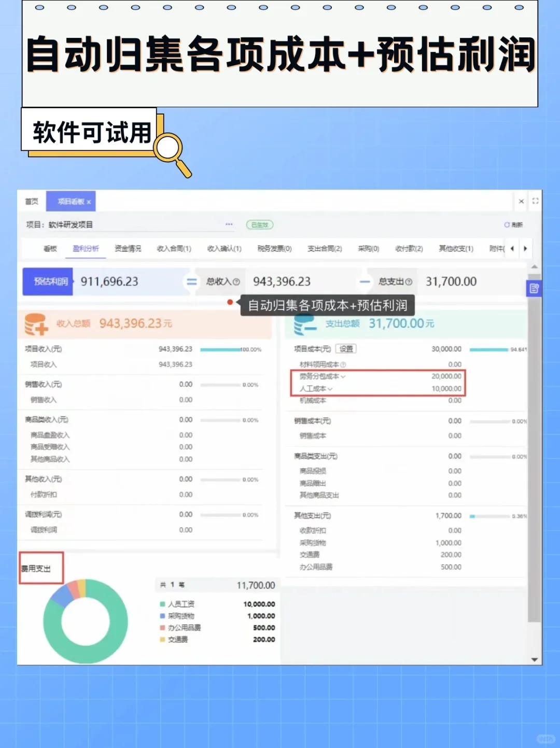
Task: Click the 总支出 info icon
Action: [409, 281]
